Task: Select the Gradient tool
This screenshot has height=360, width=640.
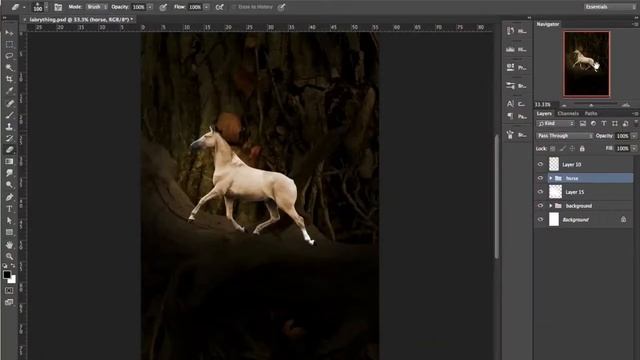Action: 9,162
